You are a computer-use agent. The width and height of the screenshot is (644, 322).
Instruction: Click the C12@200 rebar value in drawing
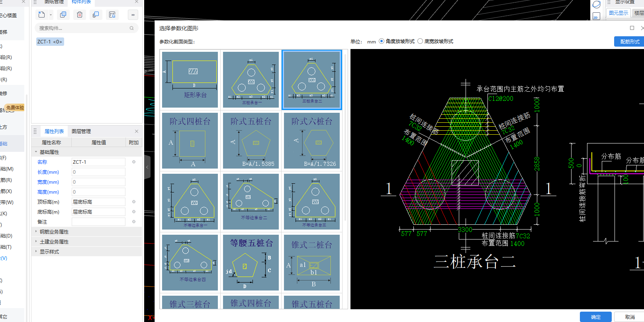click(501, 98)
